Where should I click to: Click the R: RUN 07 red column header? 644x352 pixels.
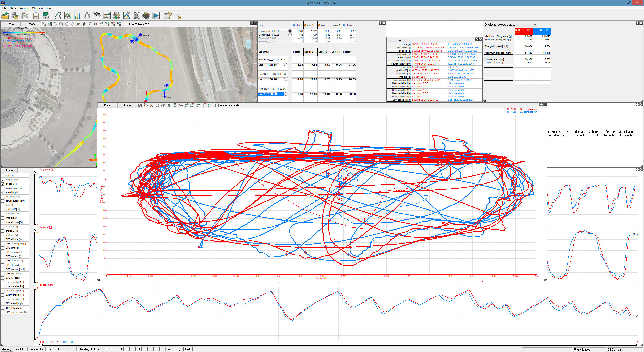pos(524,31)
